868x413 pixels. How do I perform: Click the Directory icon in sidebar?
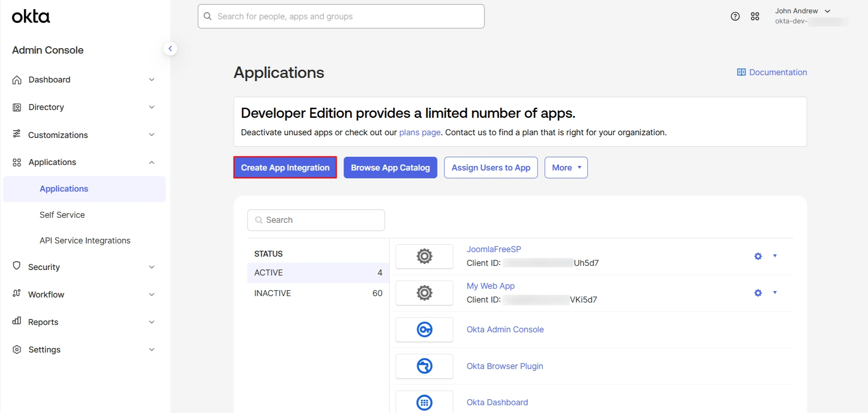17,107
